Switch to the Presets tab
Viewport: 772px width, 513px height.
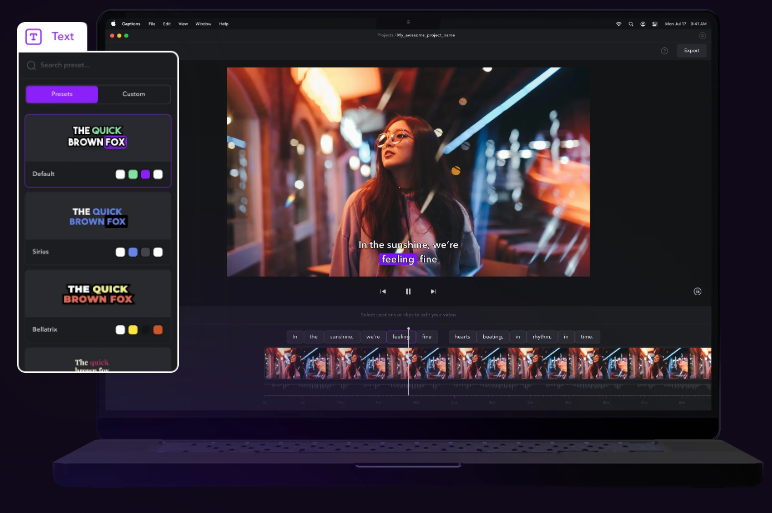62,94
